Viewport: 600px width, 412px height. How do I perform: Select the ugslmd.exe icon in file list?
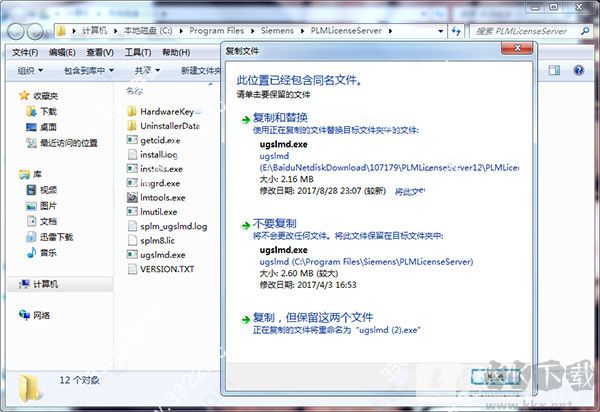click(132, 254)
